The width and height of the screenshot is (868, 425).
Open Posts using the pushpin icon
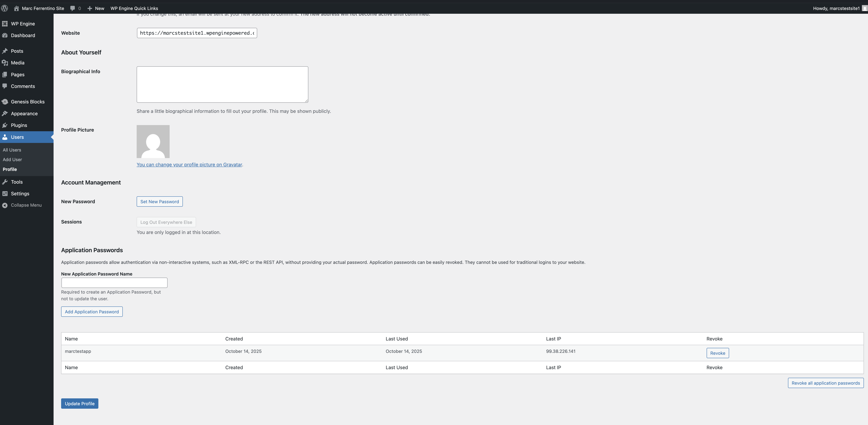[5, 51]
